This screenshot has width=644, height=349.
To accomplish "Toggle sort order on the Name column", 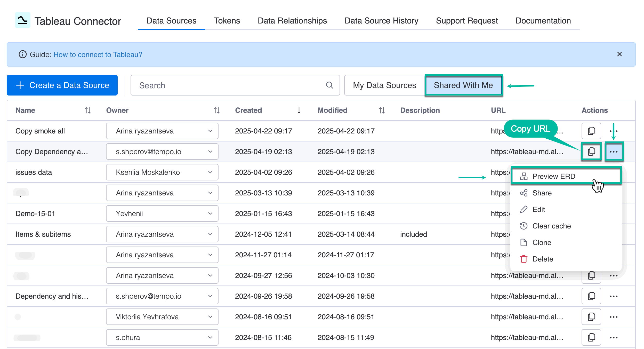I will 87,110.
